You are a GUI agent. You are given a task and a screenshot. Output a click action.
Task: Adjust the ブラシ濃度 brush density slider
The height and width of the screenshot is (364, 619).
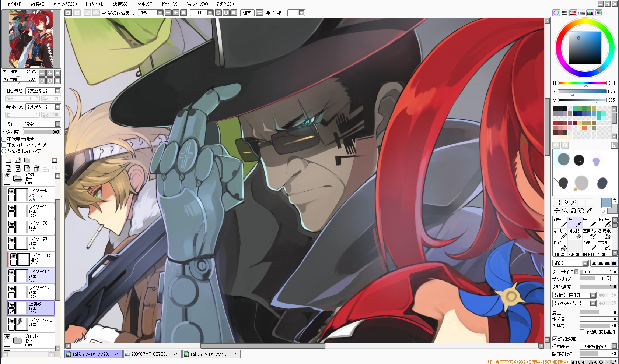tap(598, 287)
